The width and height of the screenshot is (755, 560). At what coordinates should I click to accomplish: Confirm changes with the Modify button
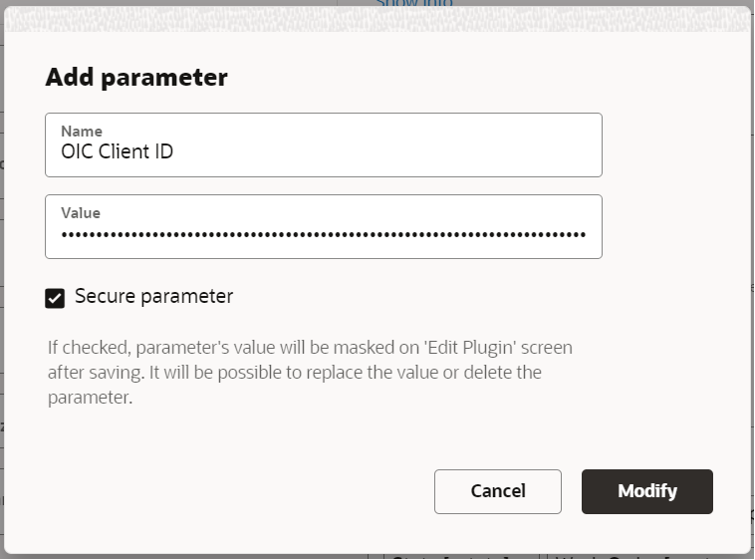pyautogui.click(x=646, y=491)
